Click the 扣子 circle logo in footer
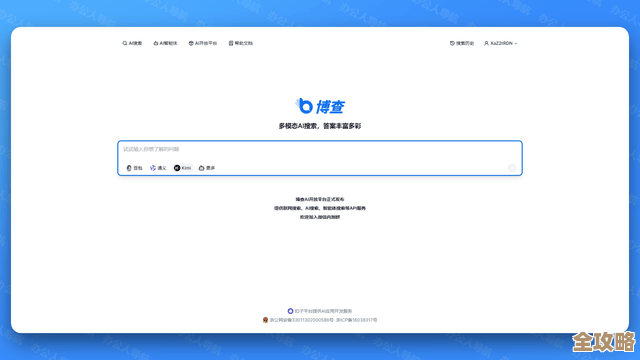Image resolution: width=640 pixels, height=360 pixels. pyautogui.click(x=290, y=311)
